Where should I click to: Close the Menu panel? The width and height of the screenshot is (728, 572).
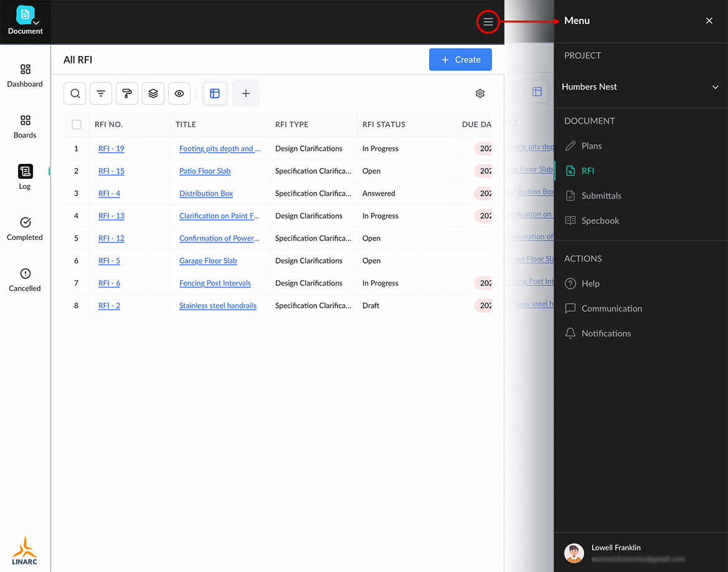[709, 21]
